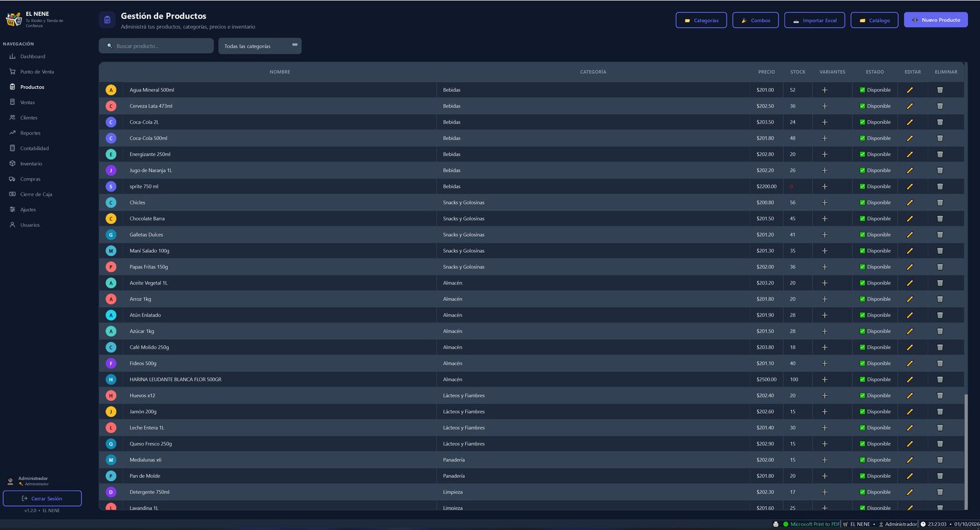Sort by the PRECIO column header
Image resolution: width=980 pixels, height=530 pixels.
click(766, 72)
